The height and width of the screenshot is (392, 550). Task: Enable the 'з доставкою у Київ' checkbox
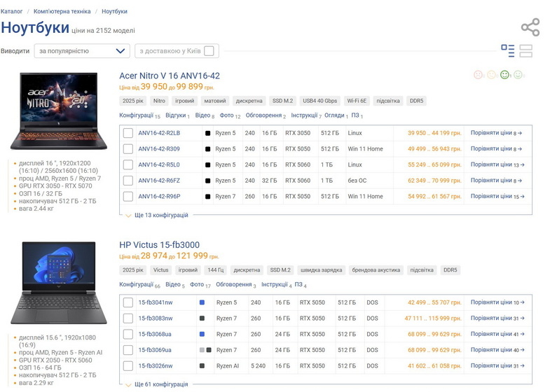point(209,51)
